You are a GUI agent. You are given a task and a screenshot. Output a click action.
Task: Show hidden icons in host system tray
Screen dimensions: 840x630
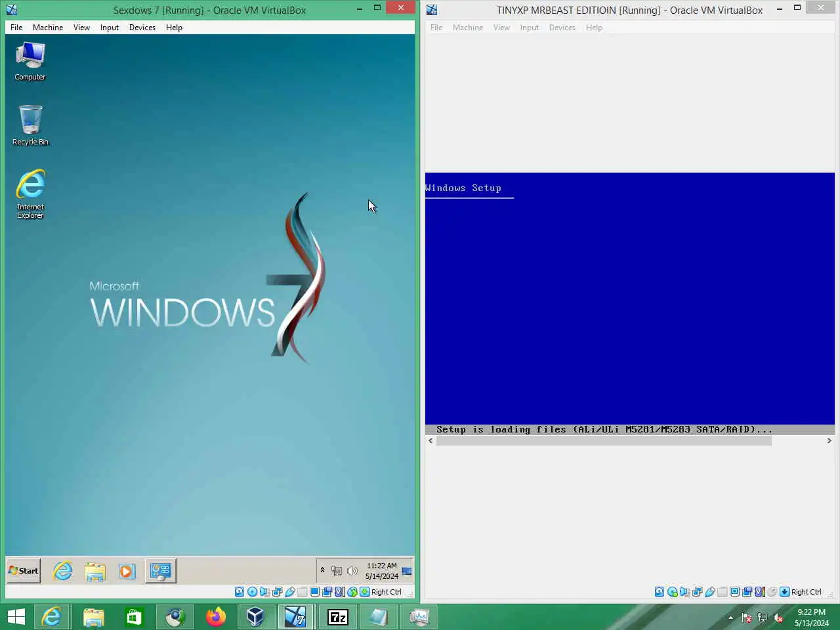pos(730,618)
